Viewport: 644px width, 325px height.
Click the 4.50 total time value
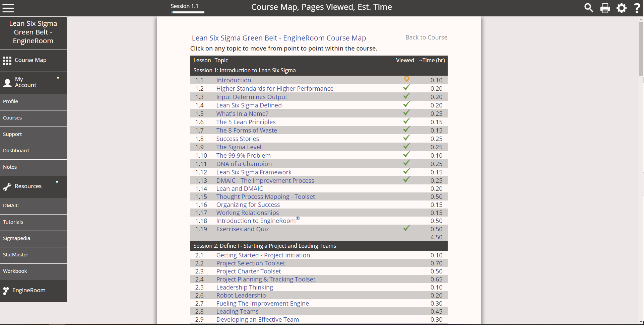pyautogui.click(x=436, y=237)
